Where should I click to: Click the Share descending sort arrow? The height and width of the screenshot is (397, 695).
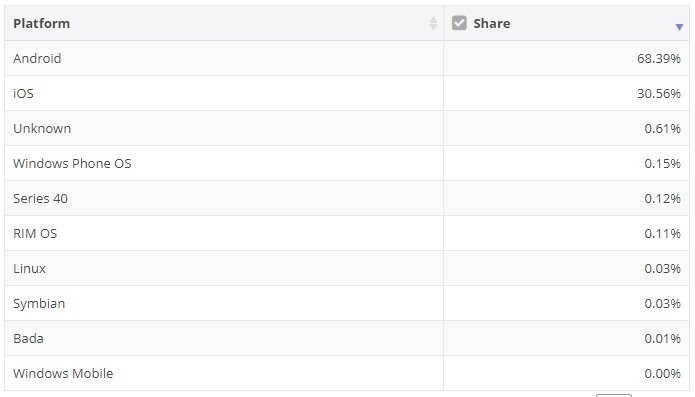tap(679, 27)
